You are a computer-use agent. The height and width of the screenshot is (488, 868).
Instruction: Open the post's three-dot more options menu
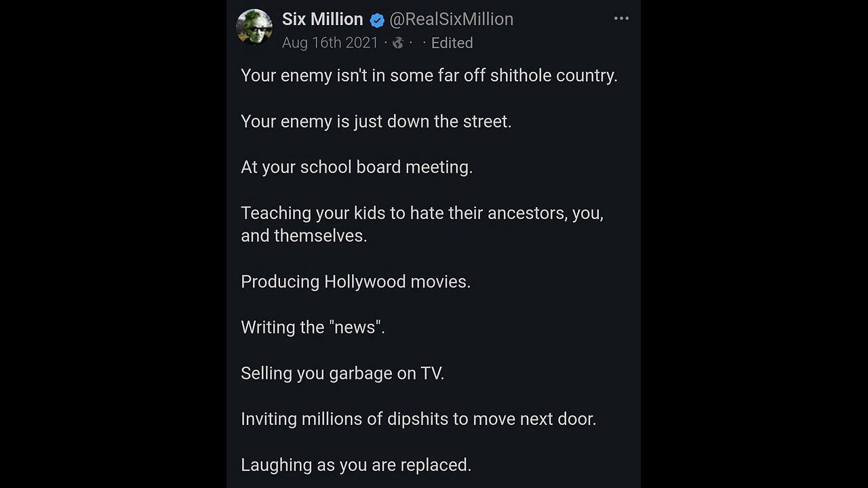coord(621,19)
